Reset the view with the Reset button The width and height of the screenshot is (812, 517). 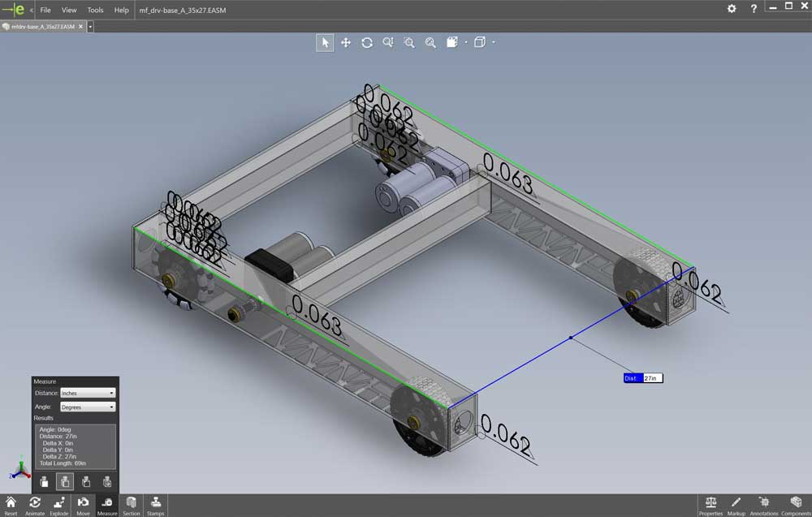tap(11, 505)
